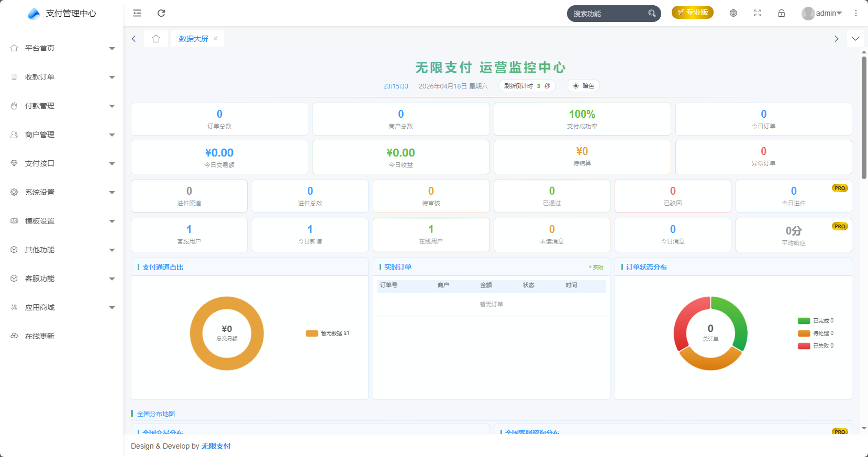The height and width of the screenshot is (457, 868).
Task: Click the 系统设置 gear icon in sidebar
Action: [x=14, y=192]
